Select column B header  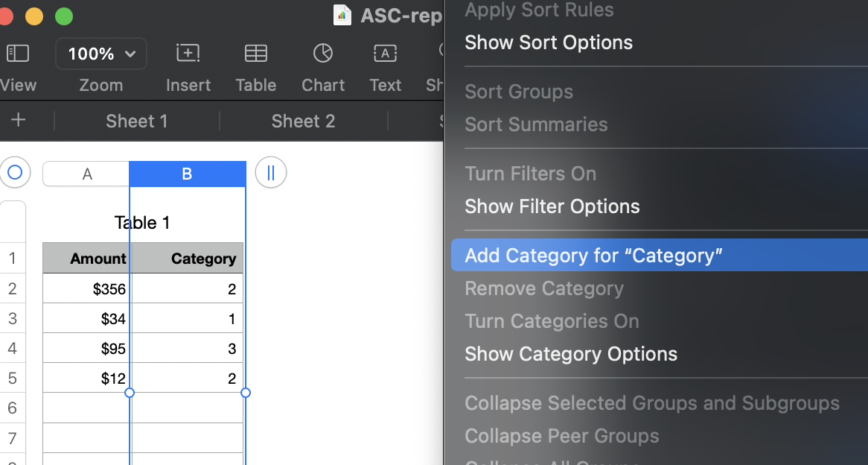(187, 174)
